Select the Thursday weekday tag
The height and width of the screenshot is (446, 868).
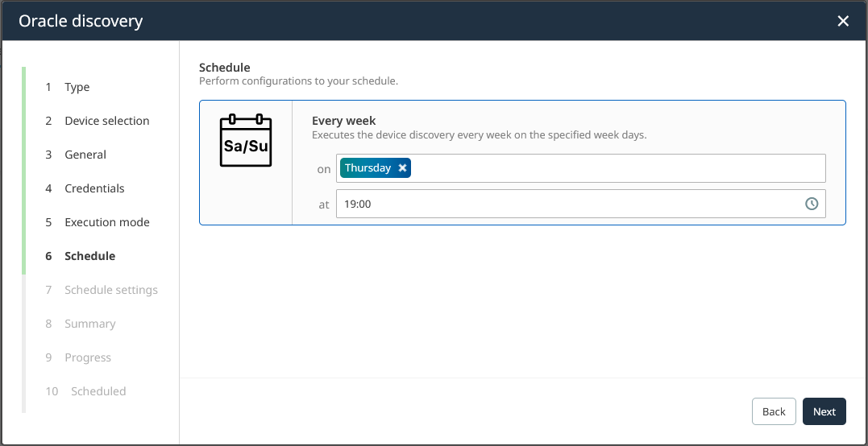tap(368, 168)
